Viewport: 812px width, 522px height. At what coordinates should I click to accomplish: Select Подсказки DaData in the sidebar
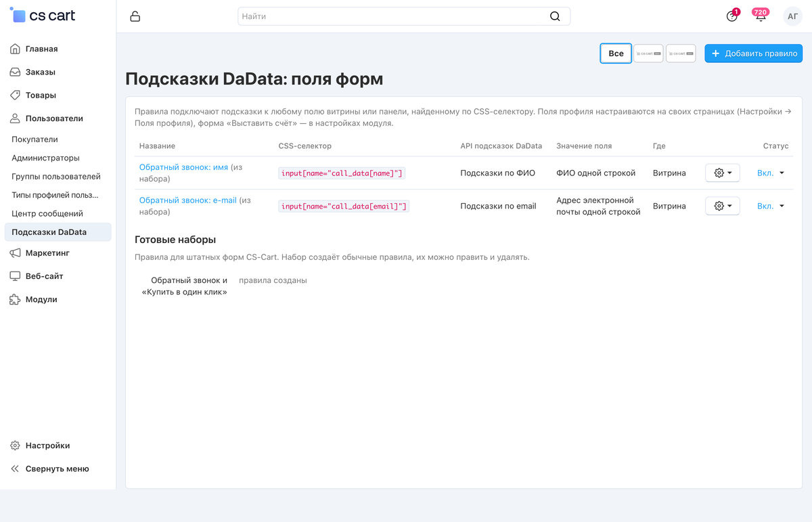point(58,232)
